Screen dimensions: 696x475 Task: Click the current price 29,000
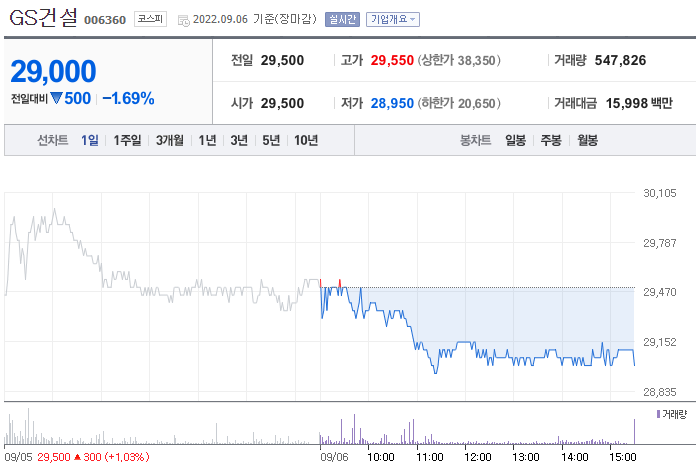tap(53, 71)
